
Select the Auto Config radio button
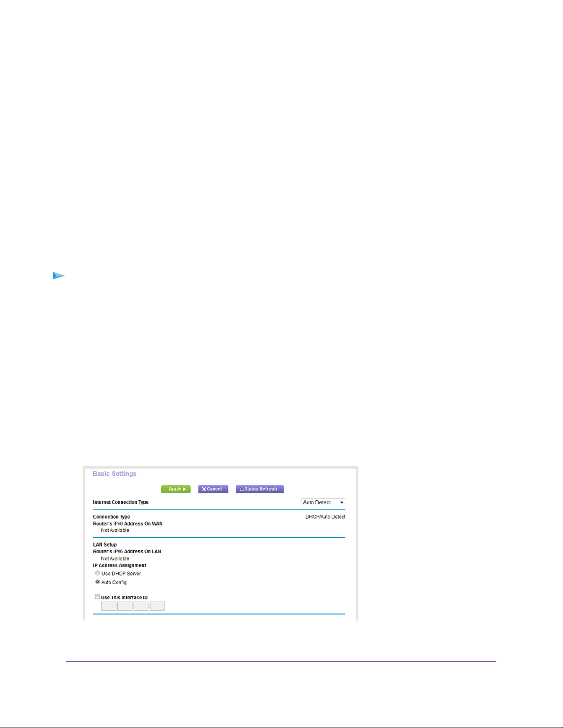click(97, 582)
